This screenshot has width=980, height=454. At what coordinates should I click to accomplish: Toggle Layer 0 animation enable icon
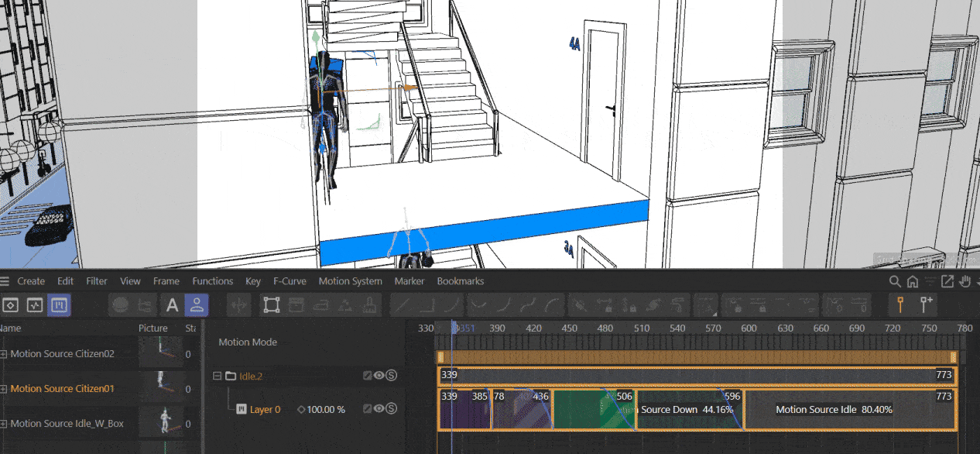368,408
